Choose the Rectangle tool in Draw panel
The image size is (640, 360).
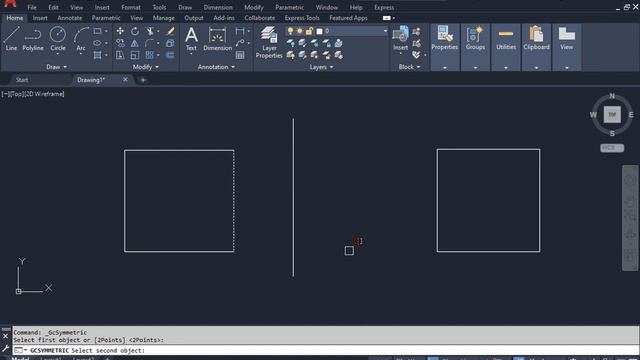click(97, 31)
